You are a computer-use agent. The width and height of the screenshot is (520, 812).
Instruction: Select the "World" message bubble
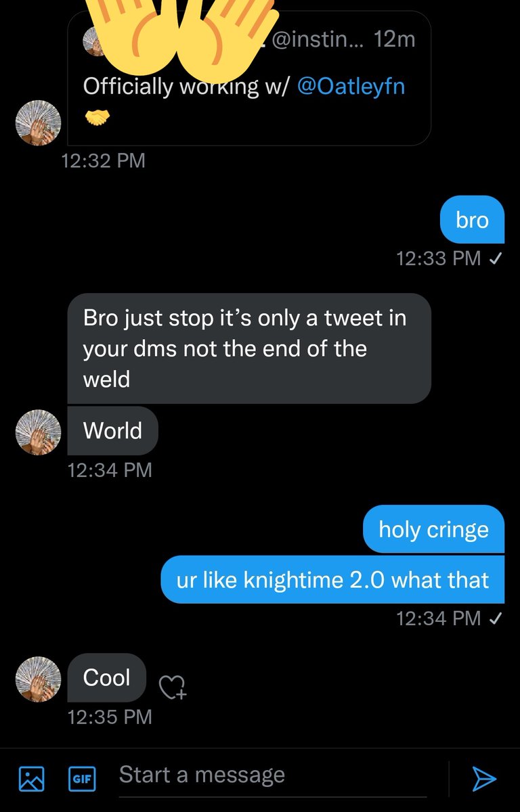click(x=112, y=431)
